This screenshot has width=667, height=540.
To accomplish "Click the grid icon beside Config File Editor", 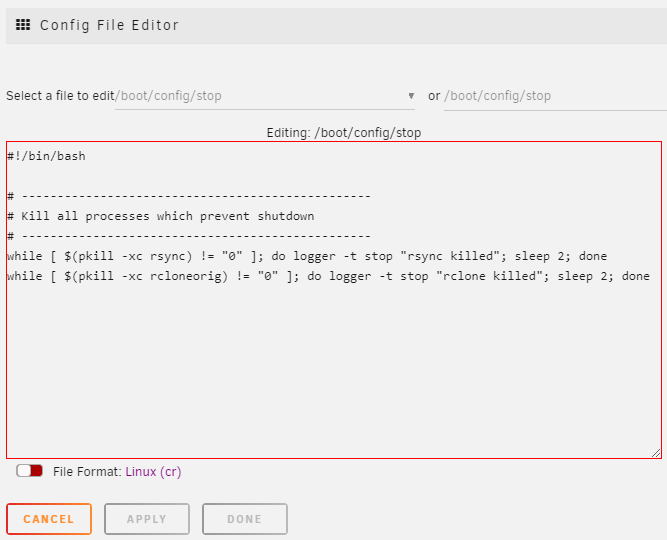I will [x=23, y=25].
